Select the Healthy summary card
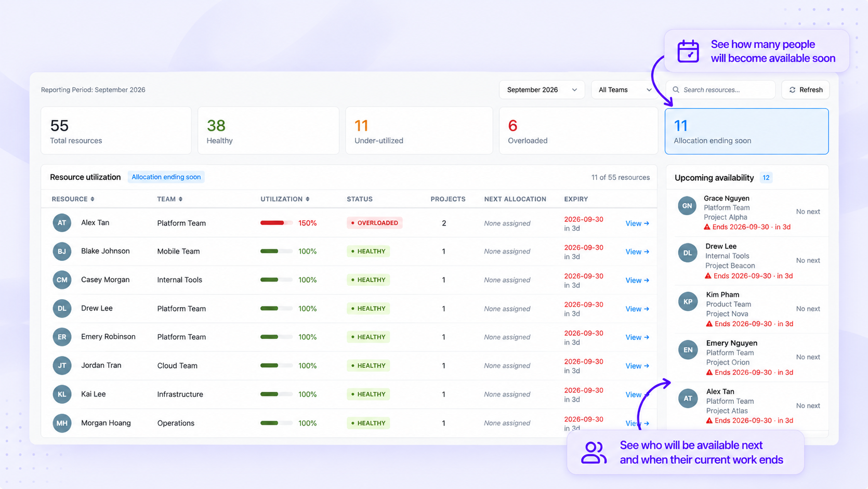 pyautogui.click(x=268, y=130)
